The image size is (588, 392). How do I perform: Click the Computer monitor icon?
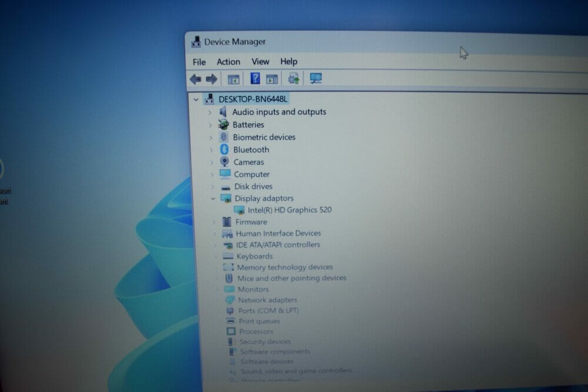tap(225, 174)
